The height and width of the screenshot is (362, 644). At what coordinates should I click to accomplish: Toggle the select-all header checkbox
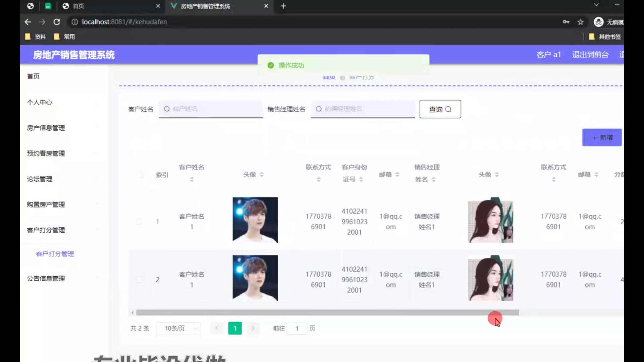point(140,175)
